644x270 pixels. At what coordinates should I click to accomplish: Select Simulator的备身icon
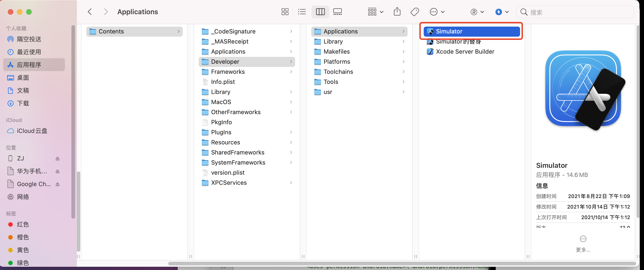point(430,41)
